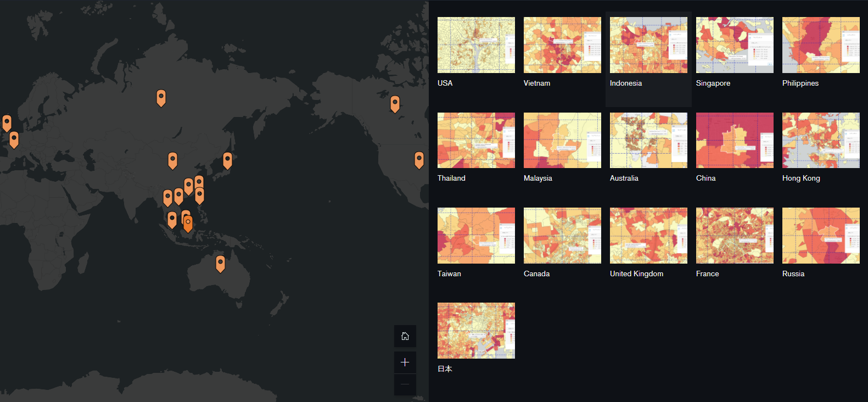Click the Thailand label text
The height and width of the screenshot is (402, 868).
click(x=451, y=178)
